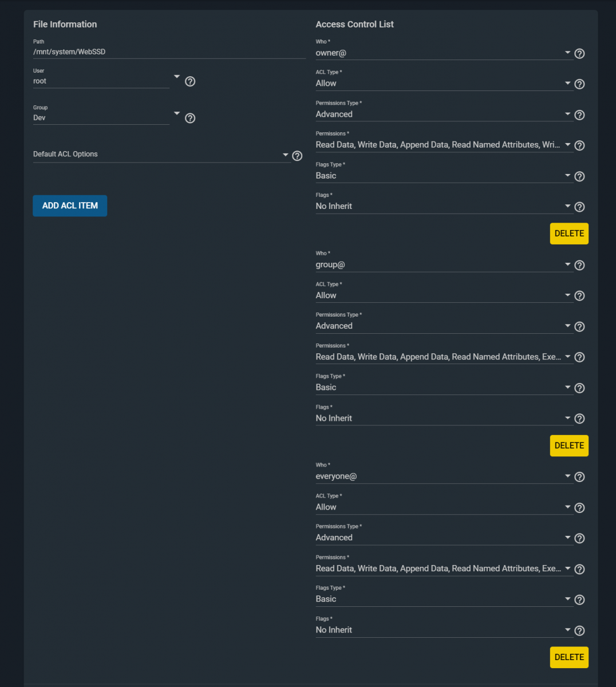The height and width of the screenshot is (687, 616).
Task: Open help for everyone@ Flags field
Action: click(579, 630)
